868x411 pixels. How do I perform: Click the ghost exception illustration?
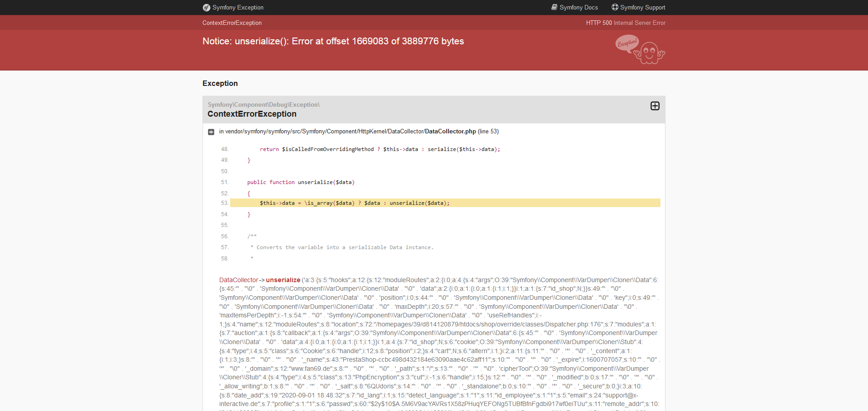640,50
